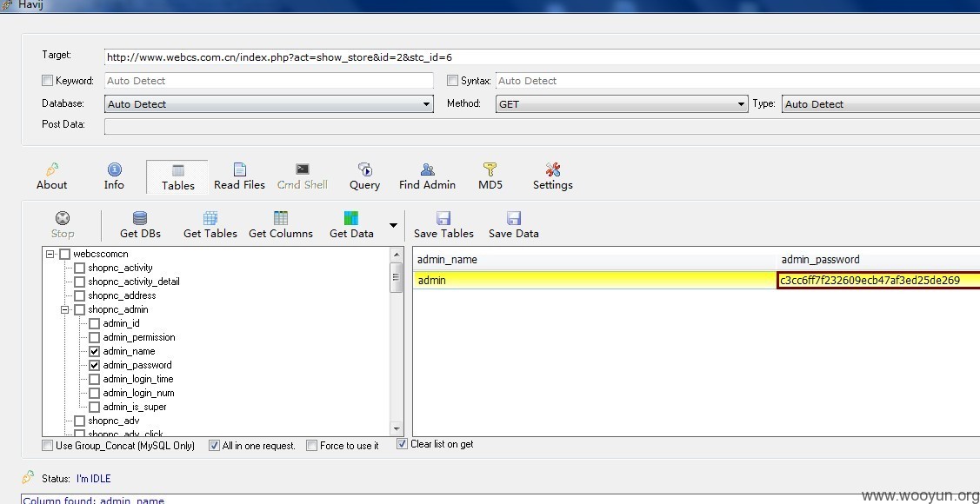Screen dimensions: 980x504
Task: Click Save Data floppy icon
Action: 514,218
